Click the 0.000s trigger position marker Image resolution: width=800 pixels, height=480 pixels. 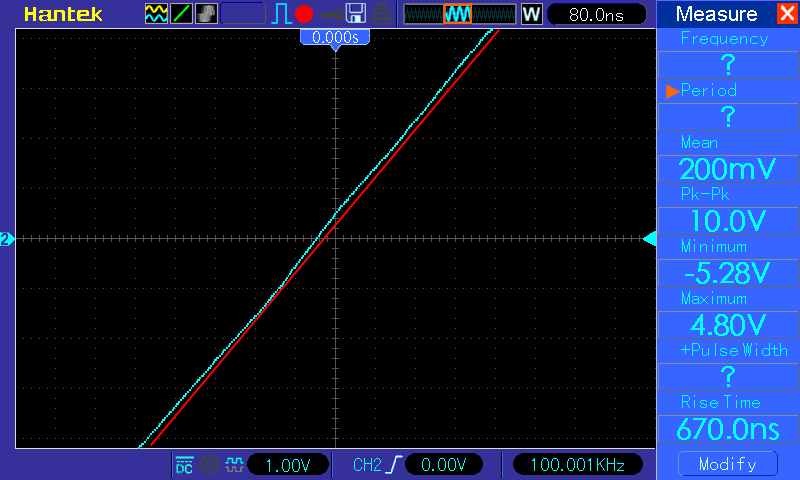pyautogui.click(x=335, y=38)
